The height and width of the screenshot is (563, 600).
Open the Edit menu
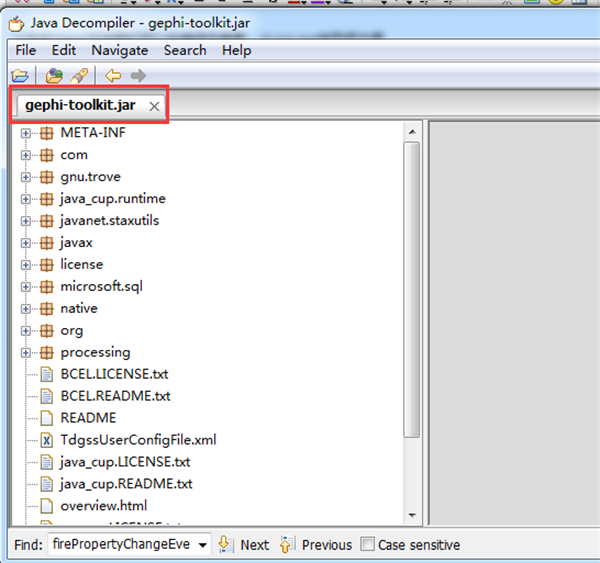64,50
